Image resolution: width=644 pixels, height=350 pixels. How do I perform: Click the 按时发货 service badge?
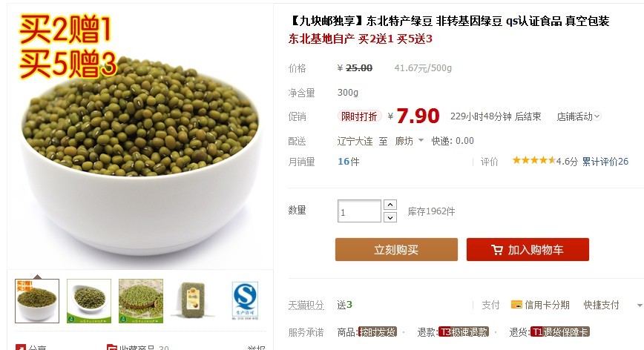(x=378, y=332)
